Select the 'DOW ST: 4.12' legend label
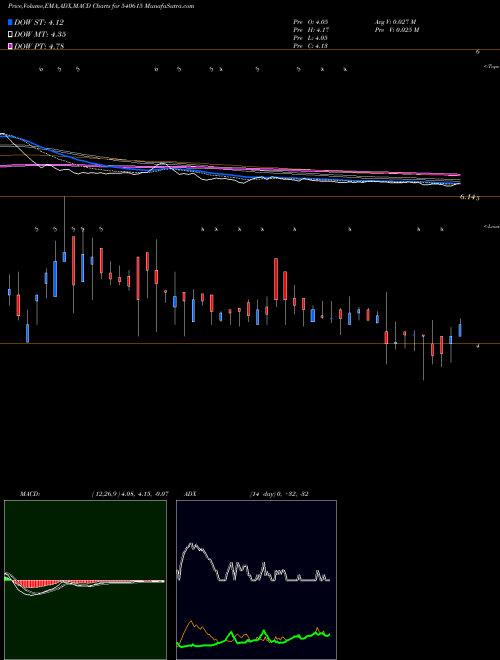 (39, 22)
